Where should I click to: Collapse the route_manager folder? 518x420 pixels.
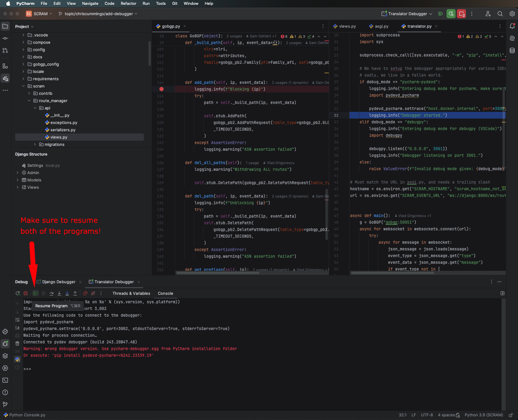pos(29,101)
